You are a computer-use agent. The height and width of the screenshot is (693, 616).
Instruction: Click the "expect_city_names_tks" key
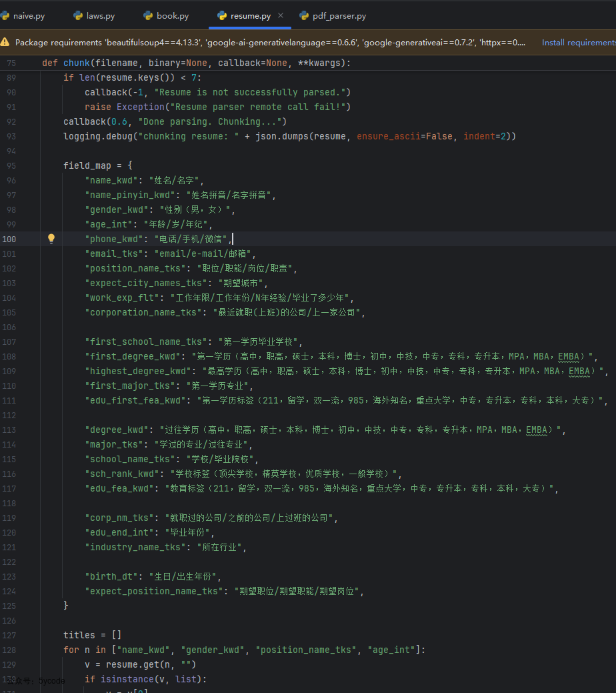click(x=146, y=283)
